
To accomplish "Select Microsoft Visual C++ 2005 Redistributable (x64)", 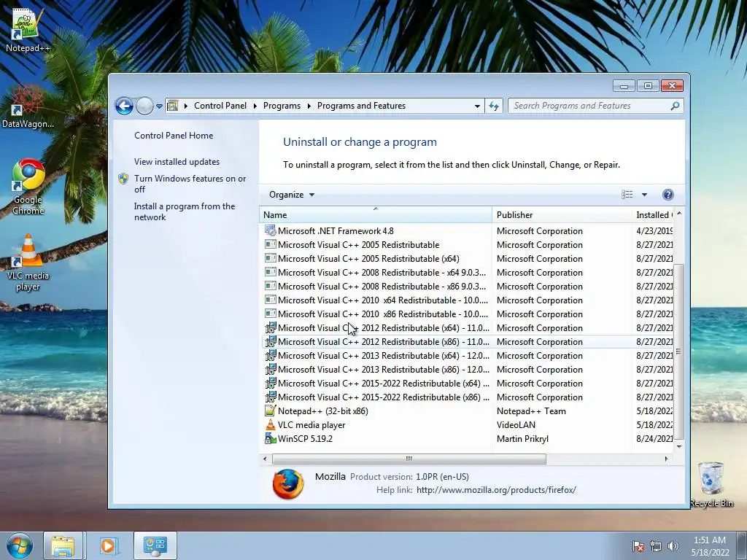I will [468, 259].
